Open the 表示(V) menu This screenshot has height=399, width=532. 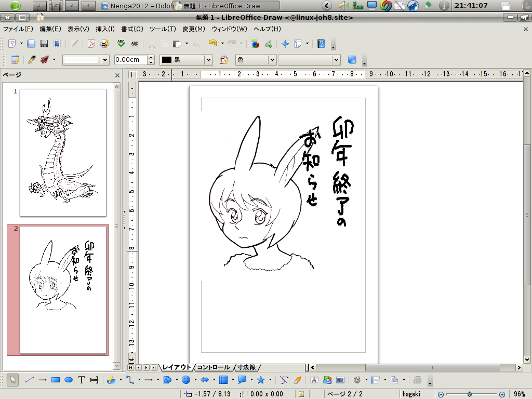78,29
